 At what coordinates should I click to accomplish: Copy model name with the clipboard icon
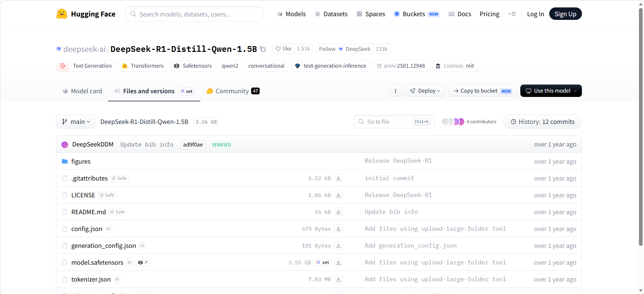[x=263, y=49]
